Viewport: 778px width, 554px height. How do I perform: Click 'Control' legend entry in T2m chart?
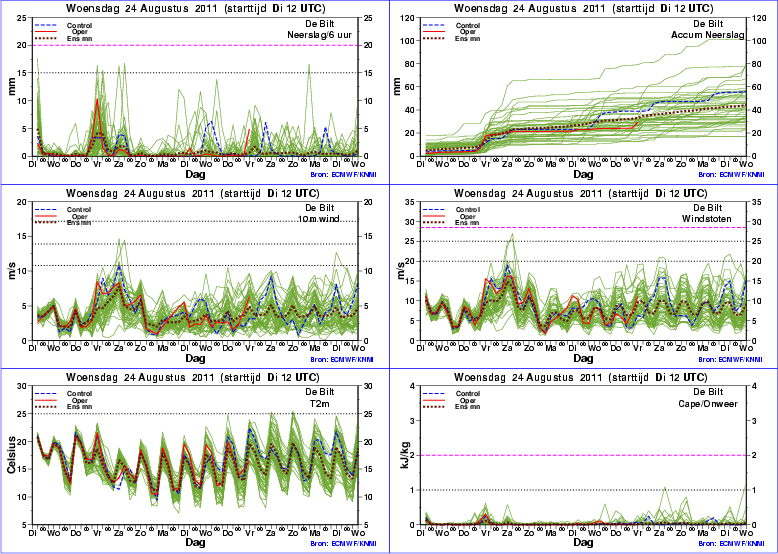(x=79, y=394)
